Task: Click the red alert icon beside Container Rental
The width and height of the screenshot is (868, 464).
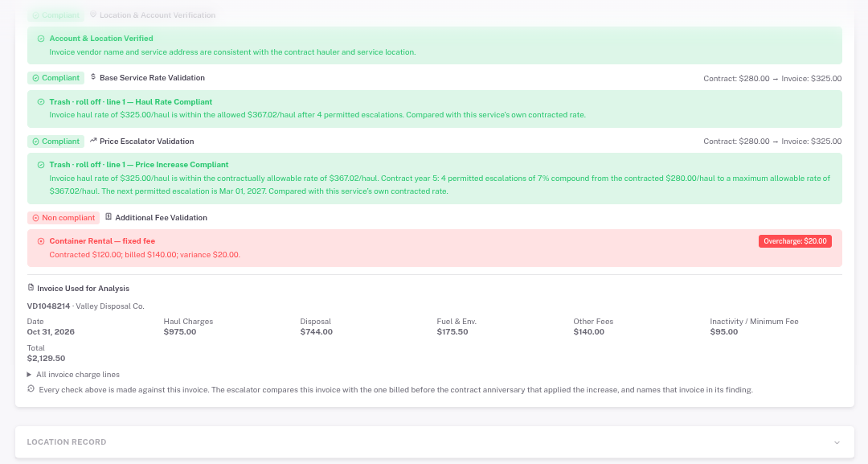Action: point(41,241)
